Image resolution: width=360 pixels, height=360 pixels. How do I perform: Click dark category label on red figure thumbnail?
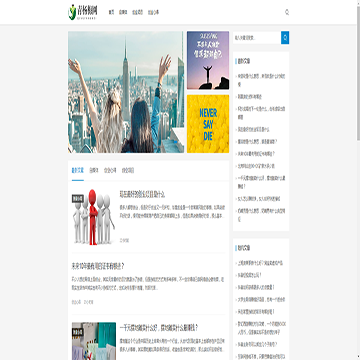point(78,199)
